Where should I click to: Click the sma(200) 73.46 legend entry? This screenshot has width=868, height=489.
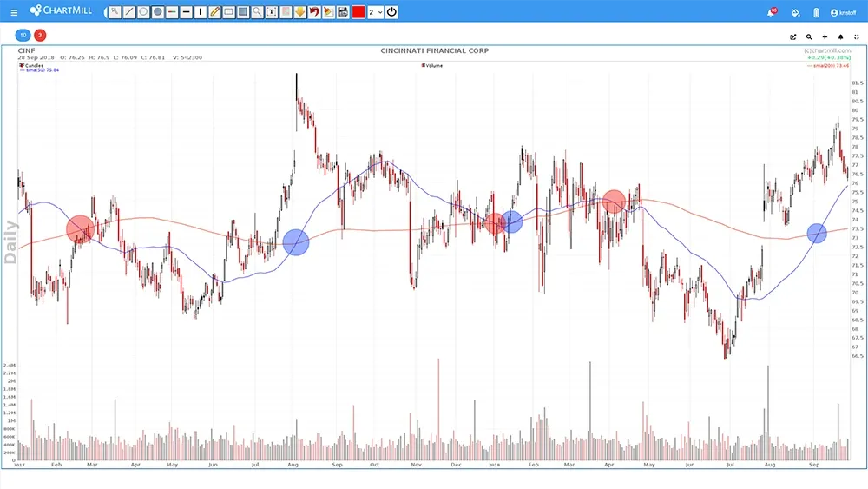pyautogui.click(x=827, y=66)
